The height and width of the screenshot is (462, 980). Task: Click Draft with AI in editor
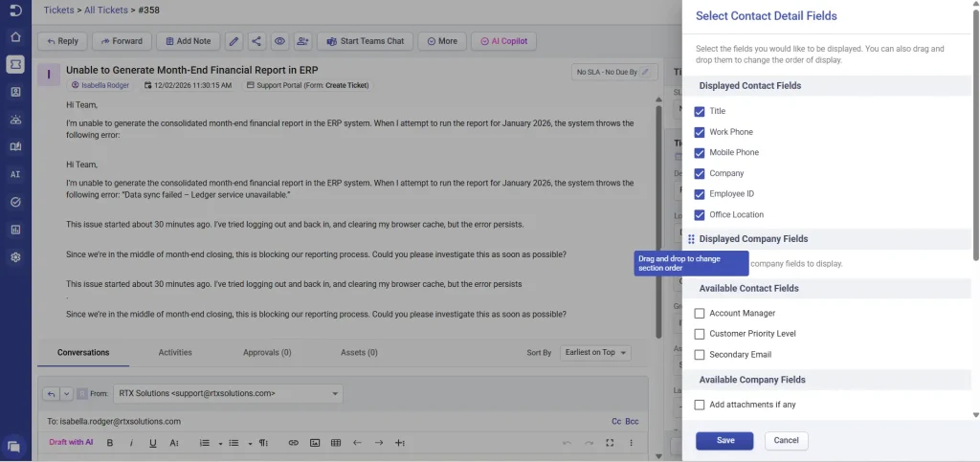click(71, 443)
